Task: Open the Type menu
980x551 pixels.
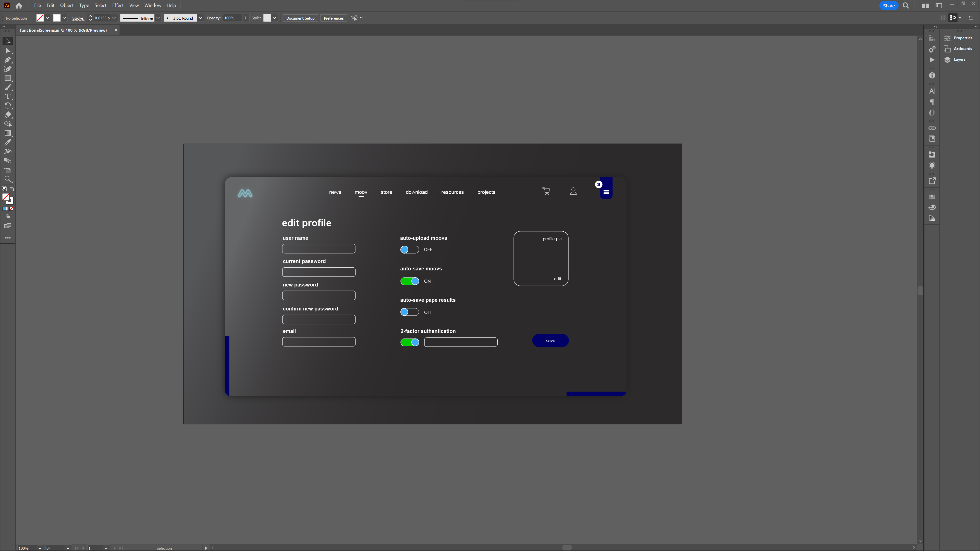Action: click(84, 5)
